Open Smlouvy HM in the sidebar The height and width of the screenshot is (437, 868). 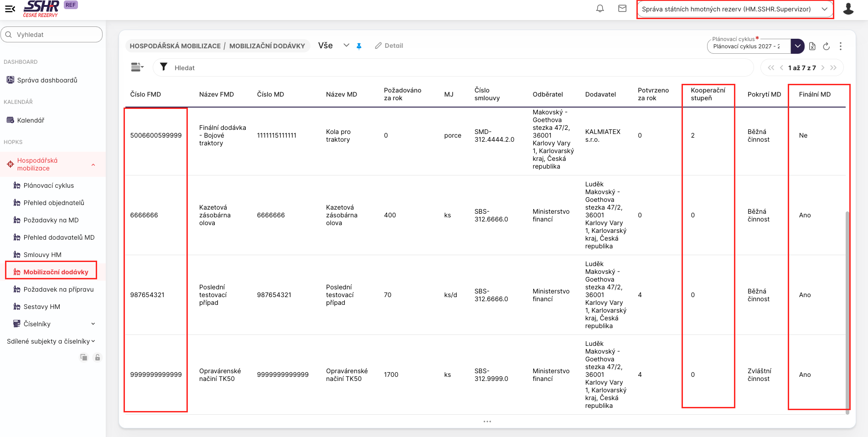(42, 255)
